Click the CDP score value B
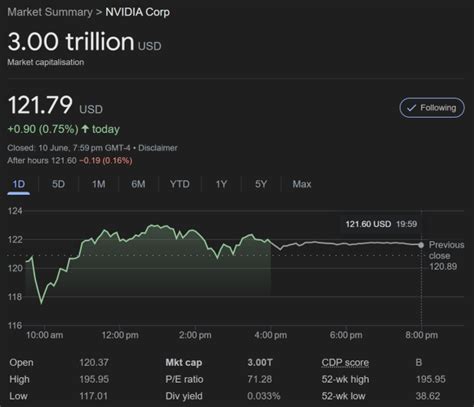 419,362
